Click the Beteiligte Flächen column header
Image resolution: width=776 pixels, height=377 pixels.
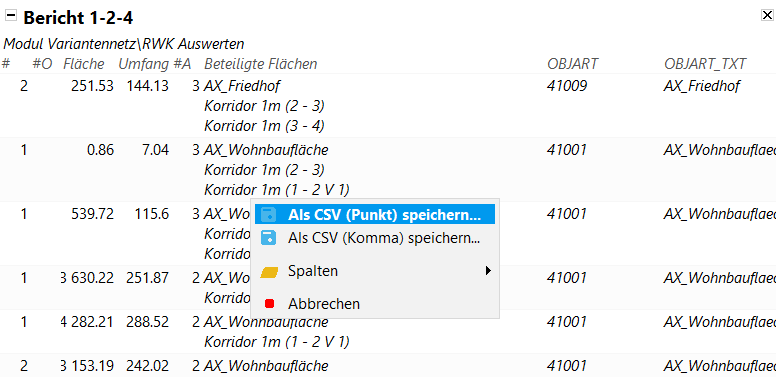(261, 64)
